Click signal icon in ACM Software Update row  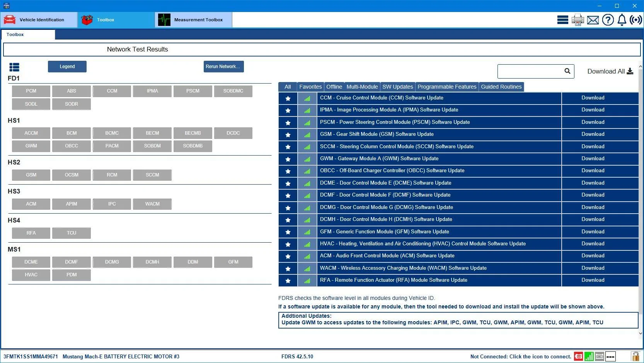(x=307, y=256)
